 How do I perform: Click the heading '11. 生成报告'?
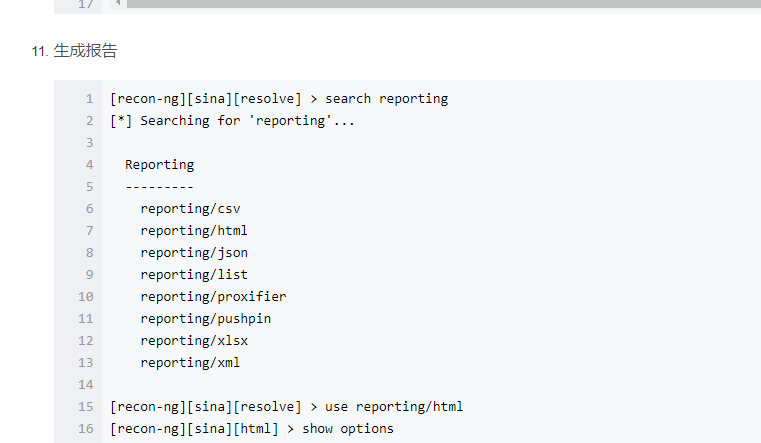pyautogui.click(x=74, y=51)
